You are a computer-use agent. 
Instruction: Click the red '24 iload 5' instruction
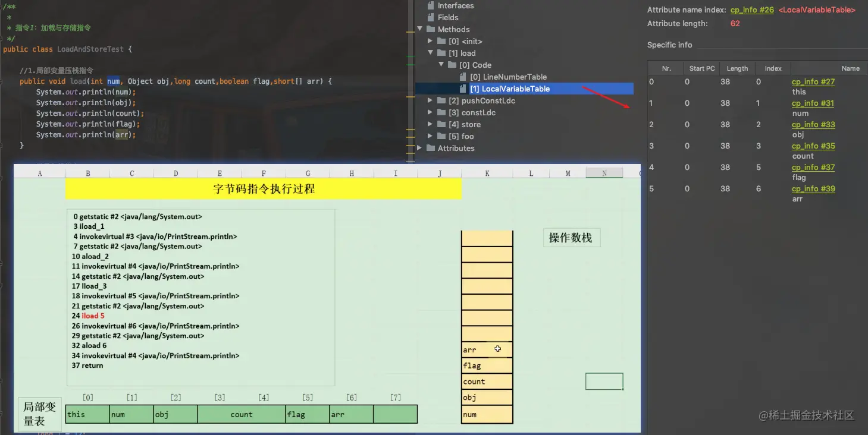(x=88, y=316)
